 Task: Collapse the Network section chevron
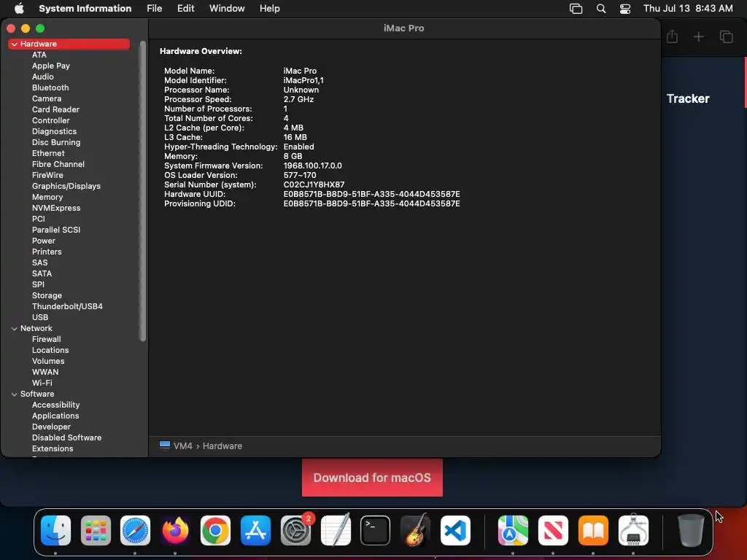pyautogui.click(x=15, y=329)
